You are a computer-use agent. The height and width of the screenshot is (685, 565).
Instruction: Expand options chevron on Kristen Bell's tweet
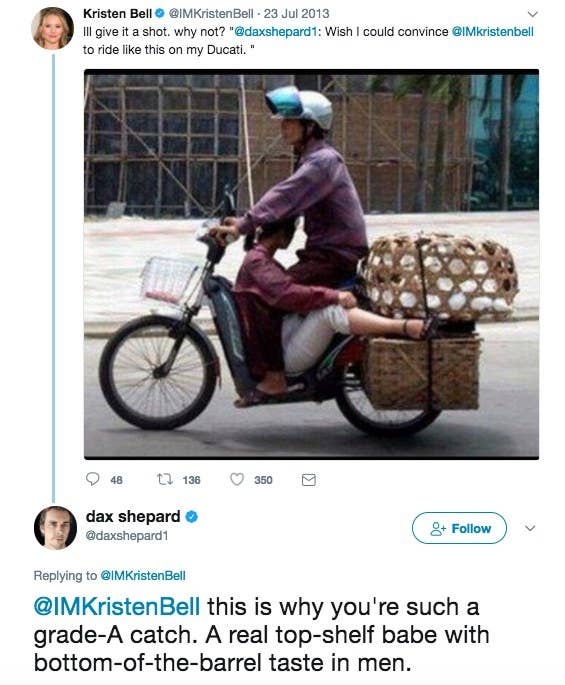click(532, 14)
